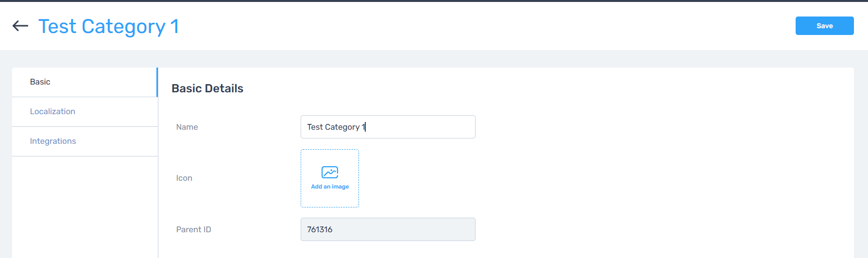Open the Integrations tab
The height and width of the screenshot is (258, 868).
click(x=53, y=141)
